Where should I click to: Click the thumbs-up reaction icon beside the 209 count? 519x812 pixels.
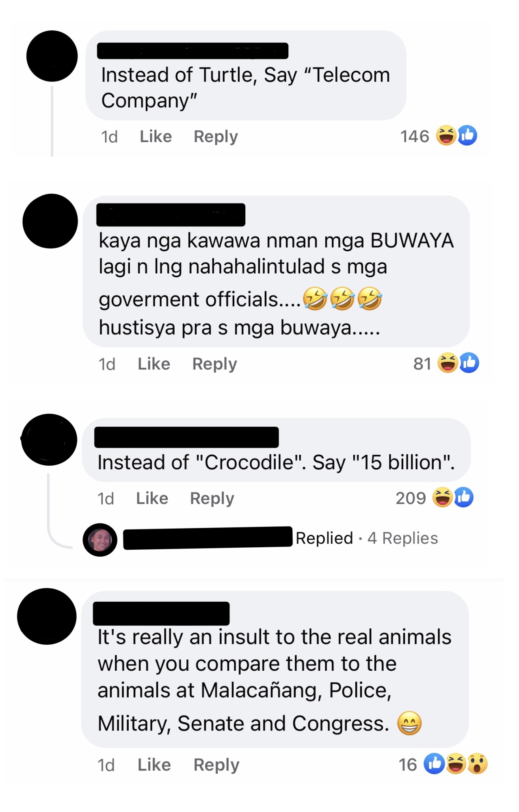[x=463, y=497]
